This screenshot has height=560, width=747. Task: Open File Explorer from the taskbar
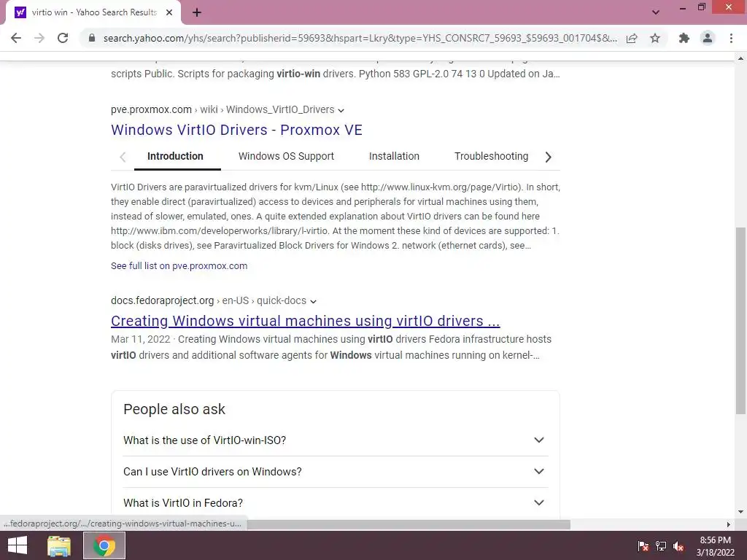pos(59,545)
